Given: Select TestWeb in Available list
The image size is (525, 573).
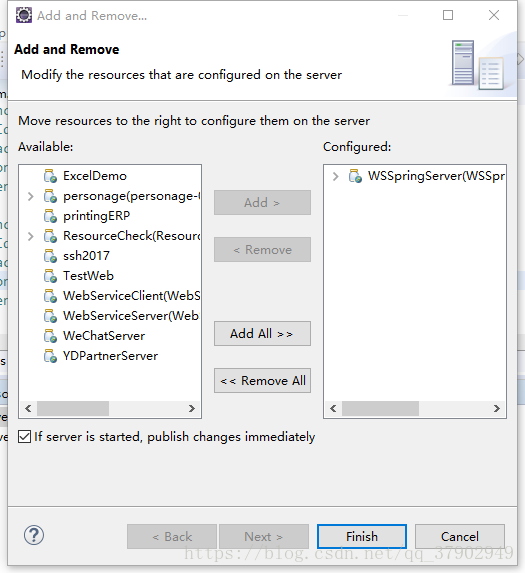Looking at the screenshot, I should (x=88, y=276).
